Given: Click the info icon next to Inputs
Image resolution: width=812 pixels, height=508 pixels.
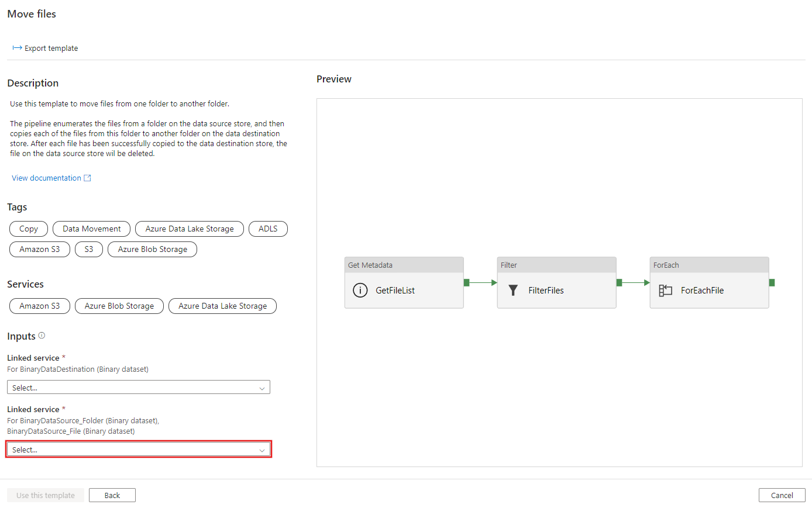Looking at the screenshot, I should pos(42,336).
